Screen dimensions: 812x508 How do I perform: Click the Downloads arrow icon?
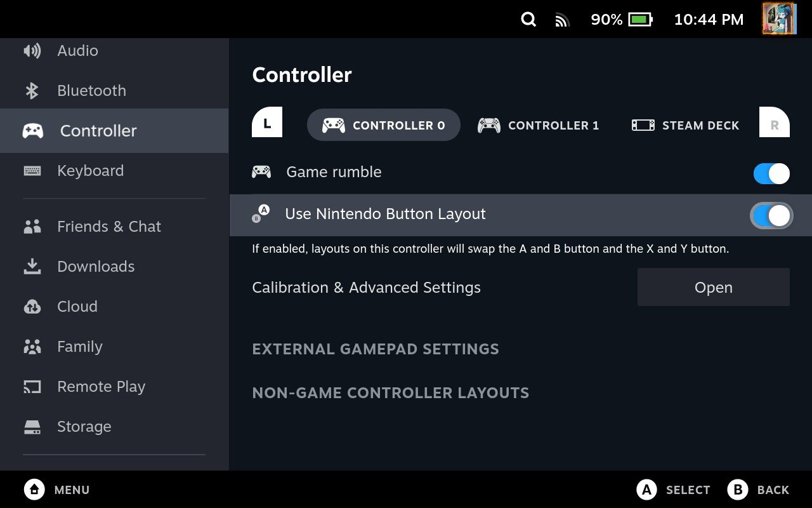(x=32, y=267)
